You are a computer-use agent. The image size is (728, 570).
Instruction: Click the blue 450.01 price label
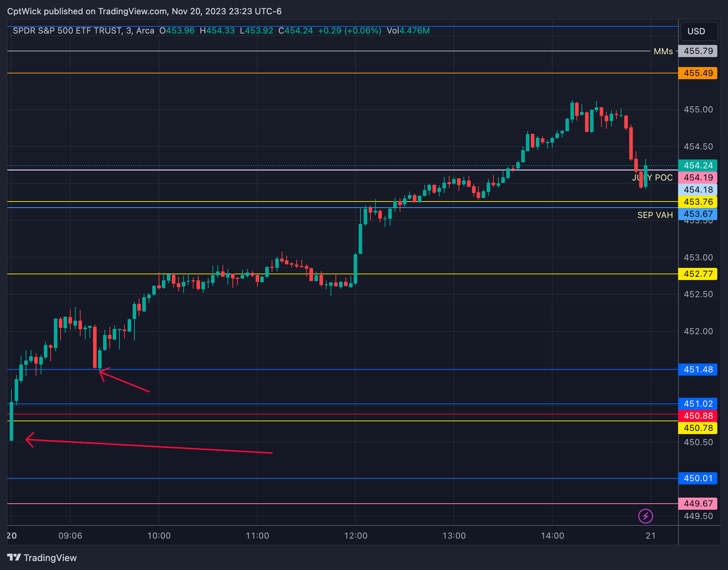(697, 478)
